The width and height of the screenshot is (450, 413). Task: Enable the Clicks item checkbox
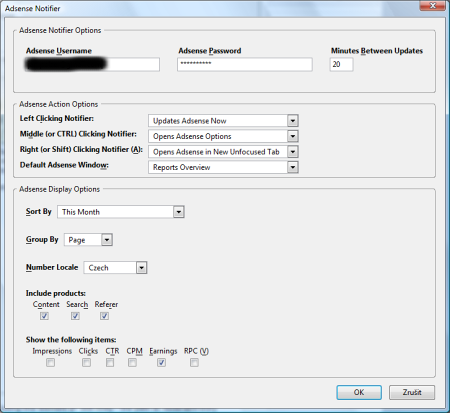pyautogui.click(x=86, y=362)
